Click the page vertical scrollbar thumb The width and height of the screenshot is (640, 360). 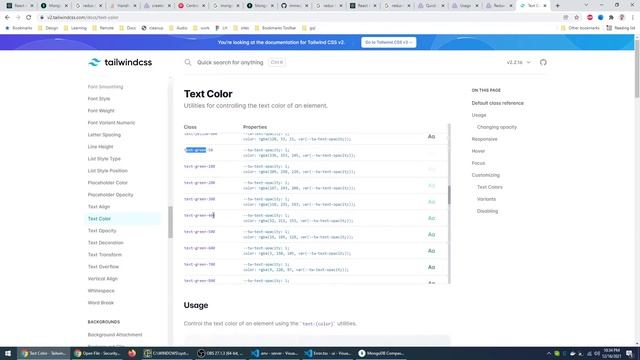tap(637, 68)
